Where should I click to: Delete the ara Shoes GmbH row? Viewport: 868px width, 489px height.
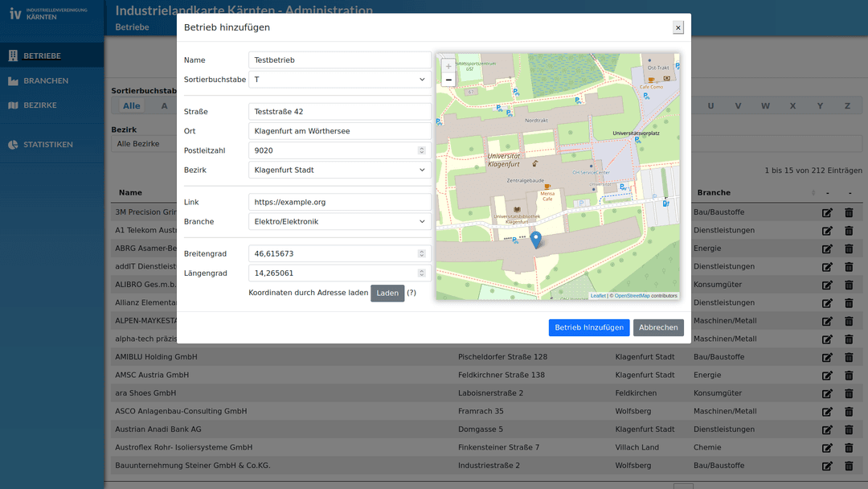[x=849, y=393]
